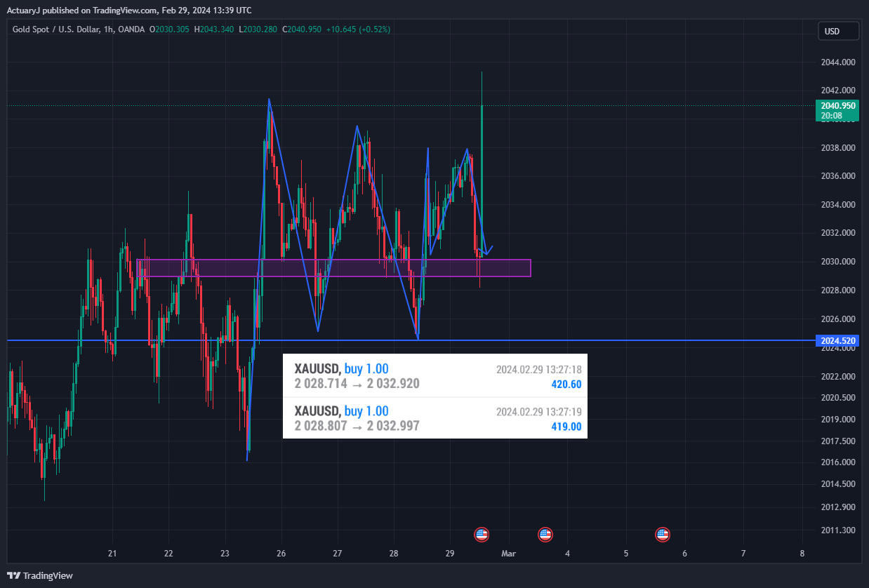Viewport: 869px width, 588px height.
Task: Select the purple support zone rectangle
Action: click(333, 268)
